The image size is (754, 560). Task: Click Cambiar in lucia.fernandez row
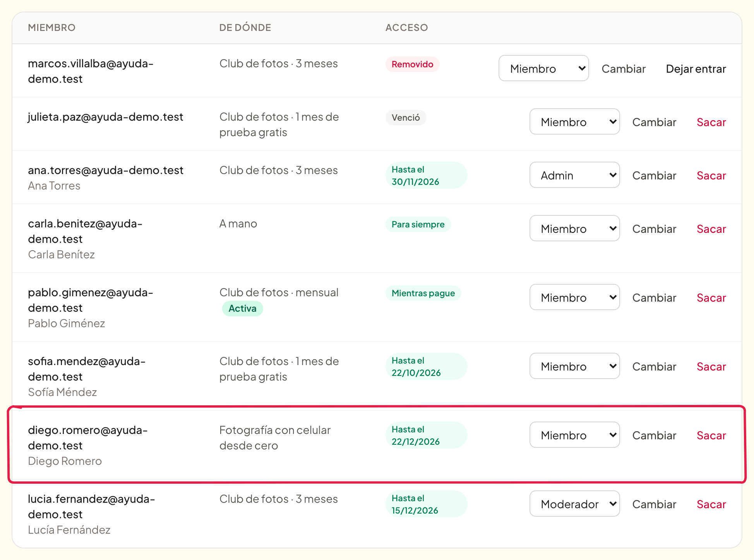pyautogui.click(x=654, y=504)
